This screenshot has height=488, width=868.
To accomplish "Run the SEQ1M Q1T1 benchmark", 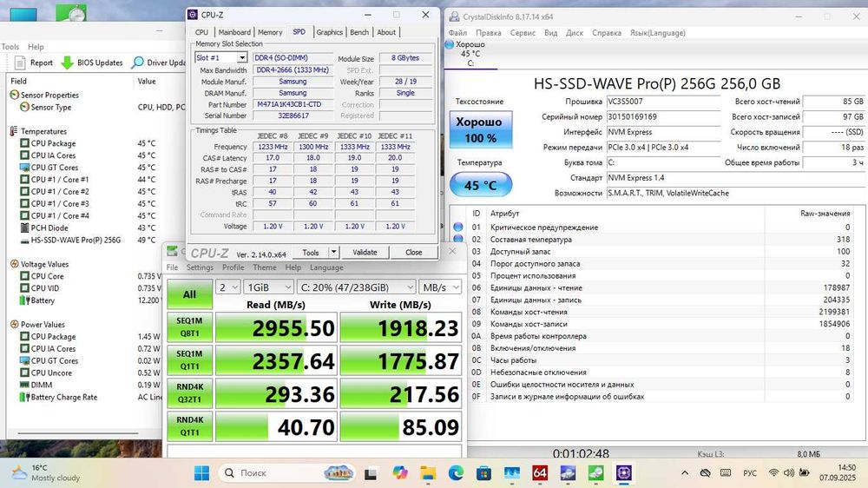I will coord(189,360).
